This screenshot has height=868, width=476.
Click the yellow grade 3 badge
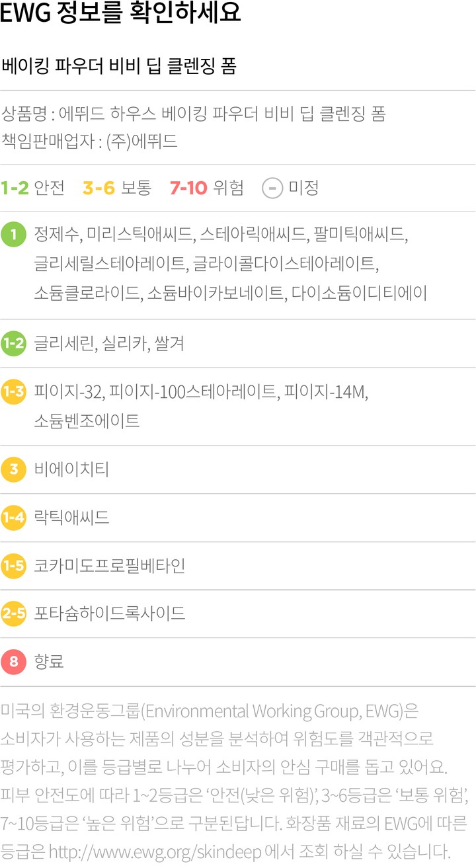click(x=13, y=469)
